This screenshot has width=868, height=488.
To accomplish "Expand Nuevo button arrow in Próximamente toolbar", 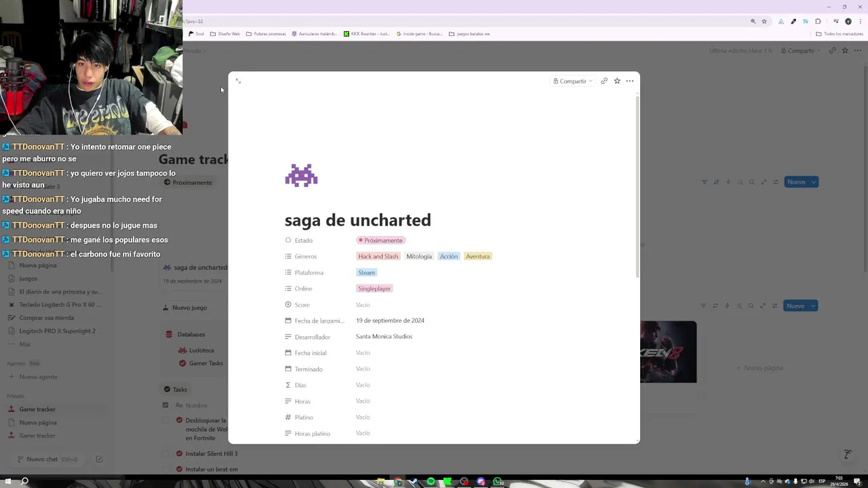I will click(x=814, y=182).
